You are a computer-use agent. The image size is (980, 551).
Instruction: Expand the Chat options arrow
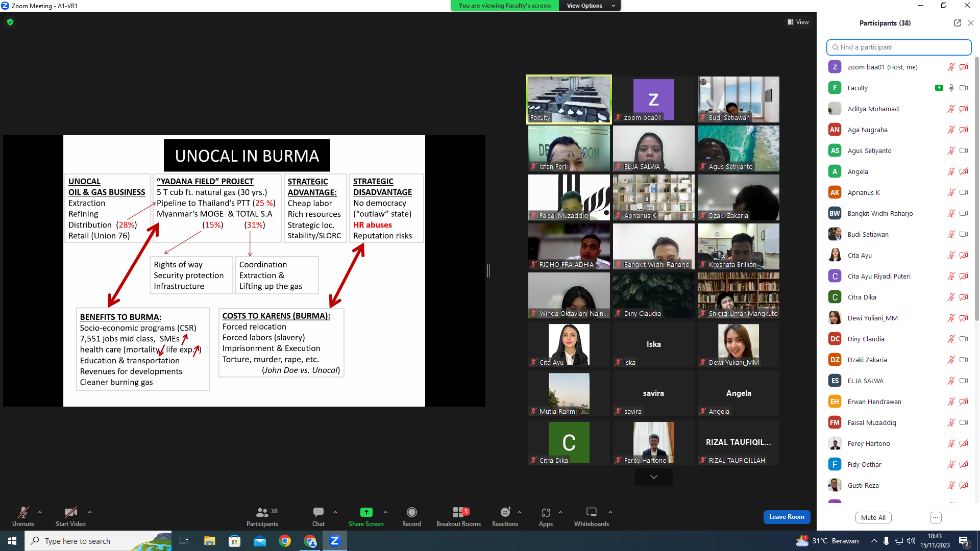tap(335, 512)
